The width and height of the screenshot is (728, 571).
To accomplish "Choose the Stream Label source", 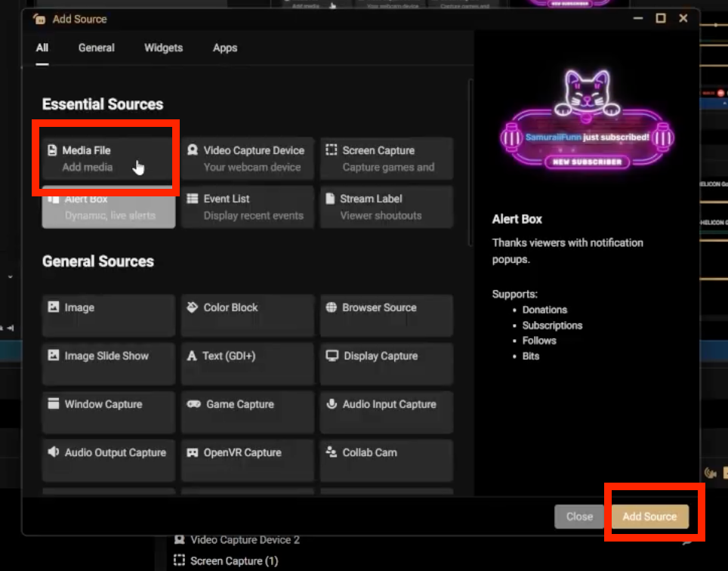I will click(387, 206).
